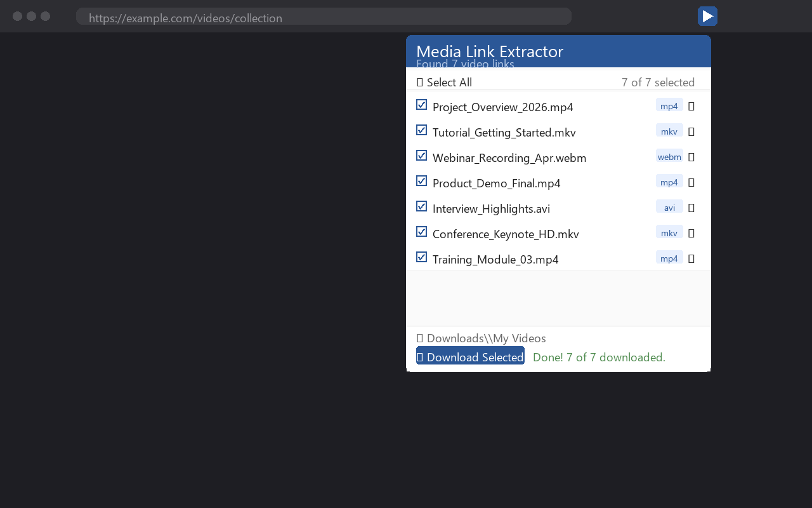Click the Webinar_Recording_Apr.webm file name
The image size is (812, 508).
509,157
